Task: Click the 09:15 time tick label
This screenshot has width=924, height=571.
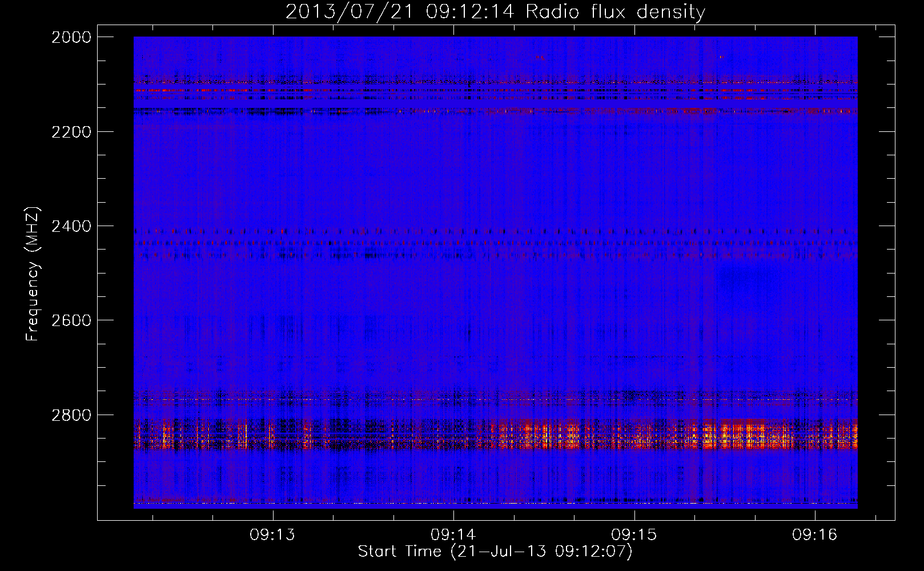Action: 634,534
